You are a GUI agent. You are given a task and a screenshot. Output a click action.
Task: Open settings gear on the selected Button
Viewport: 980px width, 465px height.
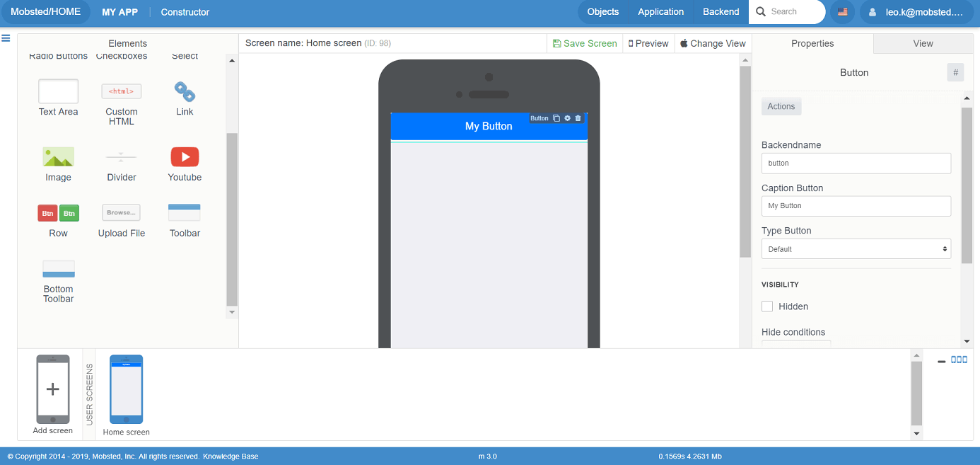point(567,118)
